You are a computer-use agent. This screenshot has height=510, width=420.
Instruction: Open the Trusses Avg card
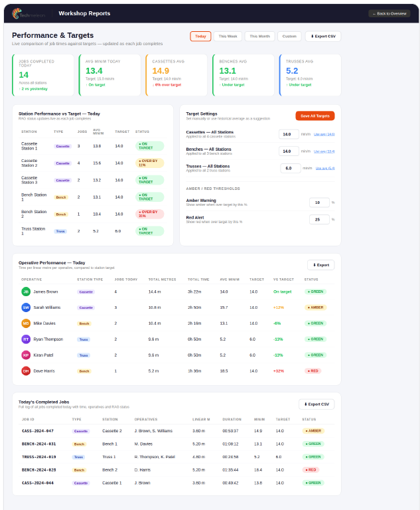point(310,75)
